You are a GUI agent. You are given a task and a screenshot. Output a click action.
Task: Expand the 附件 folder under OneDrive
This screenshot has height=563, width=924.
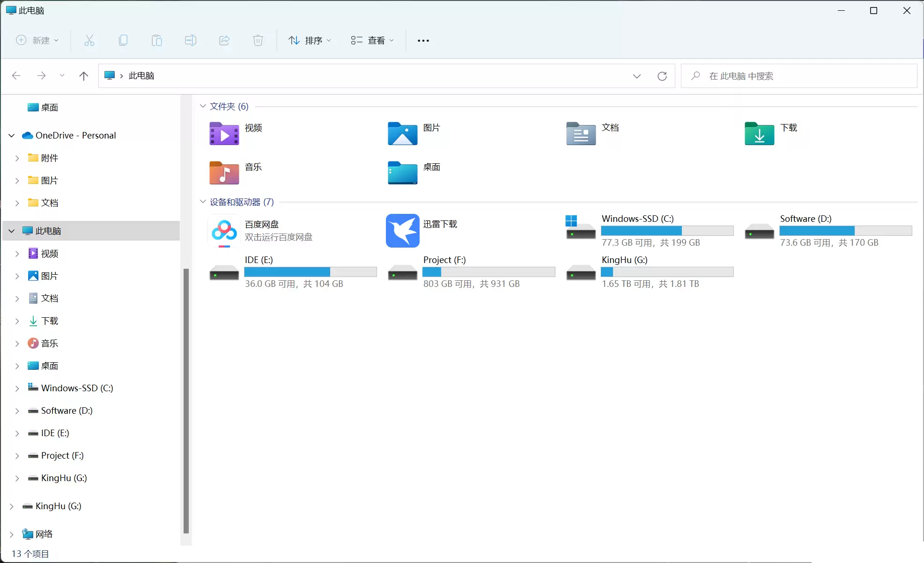[17, 158]
